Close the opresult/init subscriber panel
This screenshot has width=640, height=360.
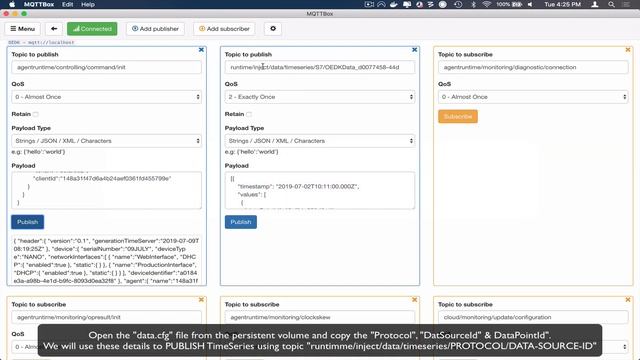[x=201, y=300]
